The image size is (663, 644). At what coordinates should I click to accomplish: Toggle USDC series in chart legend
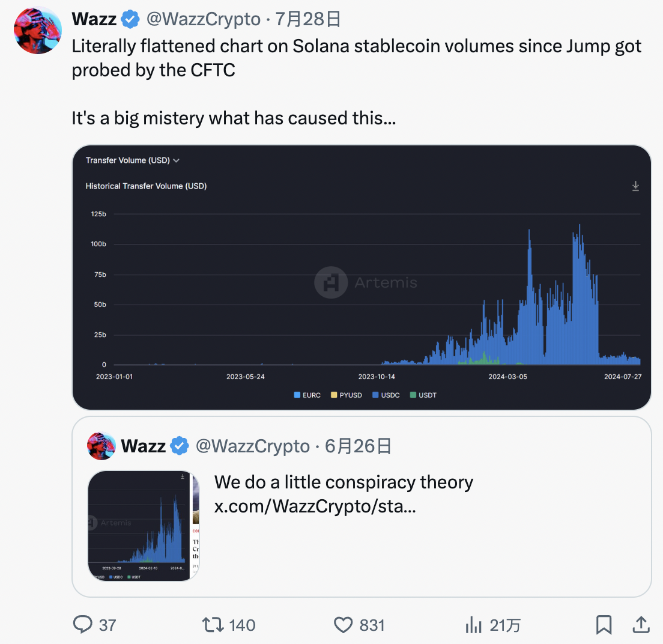(x=386, y=395)
